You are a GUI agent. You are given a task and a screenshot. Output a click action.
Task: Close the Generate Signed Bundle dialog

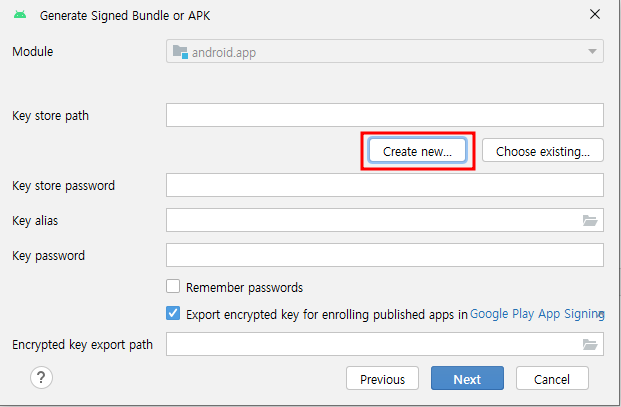[595, 15]
